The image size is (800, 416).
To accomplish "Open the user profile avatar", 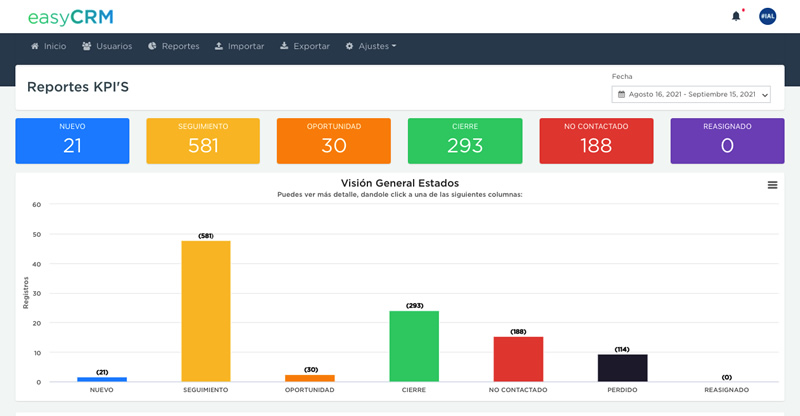I will pos(767,16).
